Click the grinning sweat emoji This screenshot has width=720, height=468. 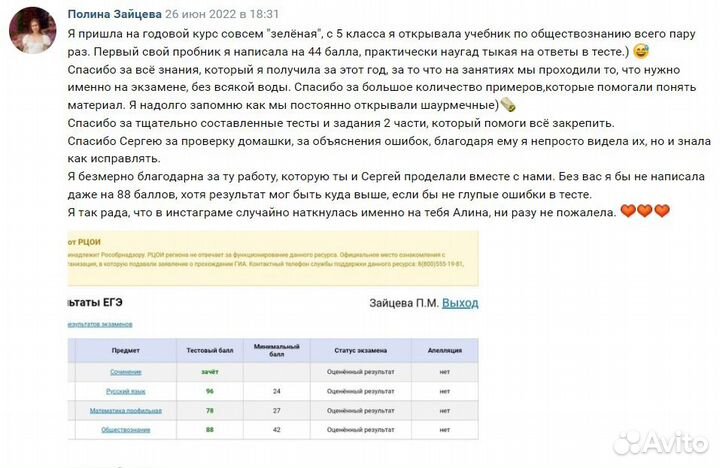[x=641, y=51]
